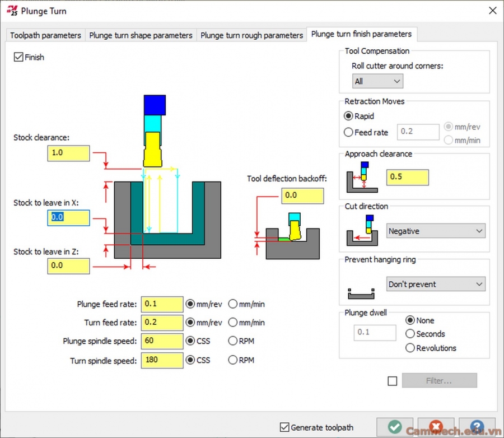Click the stock clearance groove illustration

pyautogui.click(x=167, y=176)
